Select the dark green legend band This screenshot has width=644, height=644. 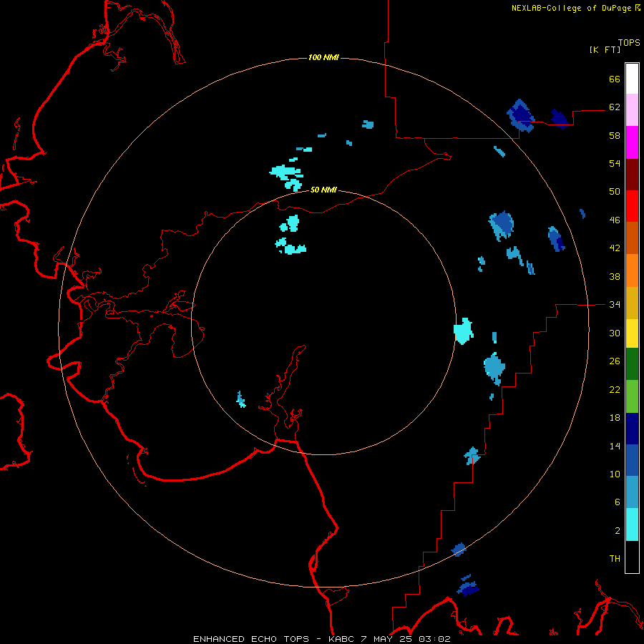(x=632, y=364)
